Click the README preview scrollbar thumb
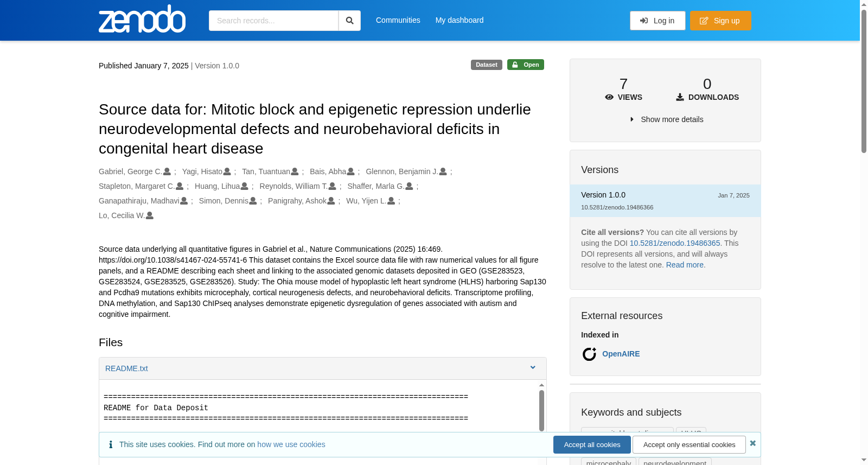Viewport: 868px width, 465px height. [x=541, y=410]
